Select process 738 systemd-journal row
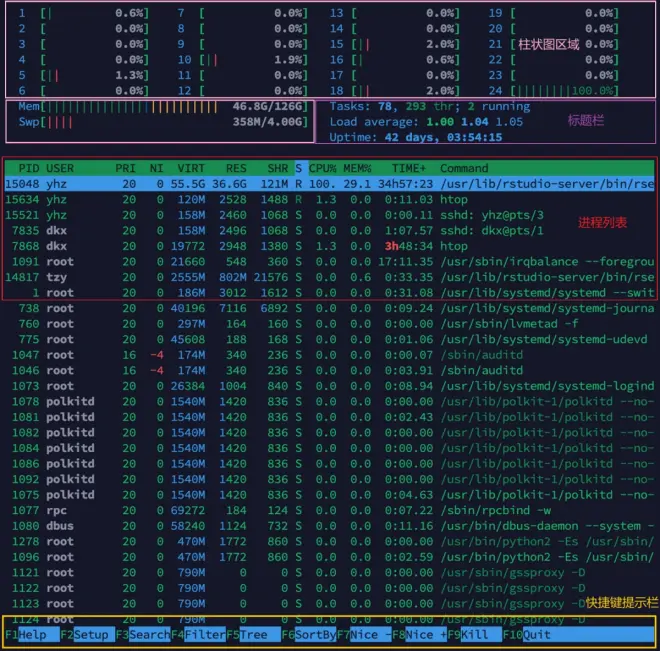Image resolution: width=660 pixels, height=651 pixels. [330, 308]
